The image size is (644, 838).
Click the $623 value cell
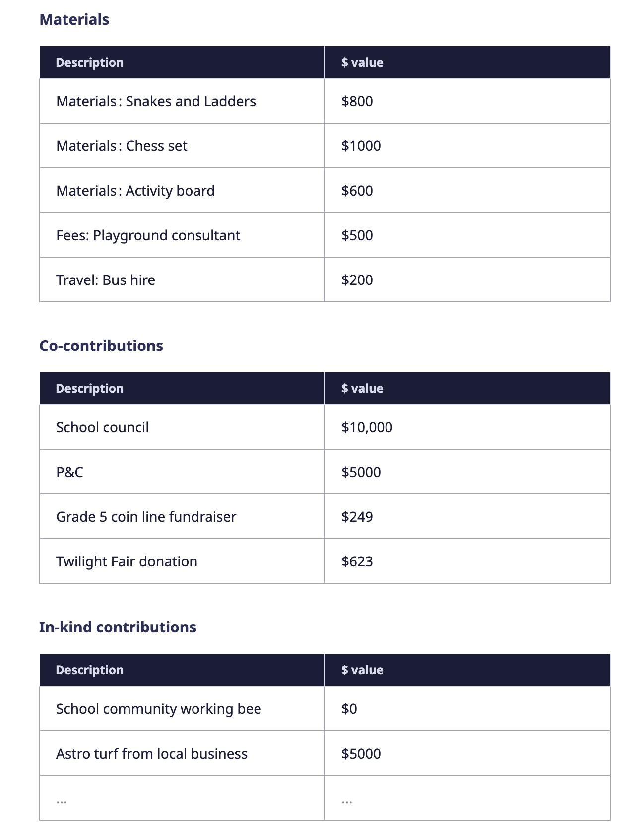click(357, 561)
